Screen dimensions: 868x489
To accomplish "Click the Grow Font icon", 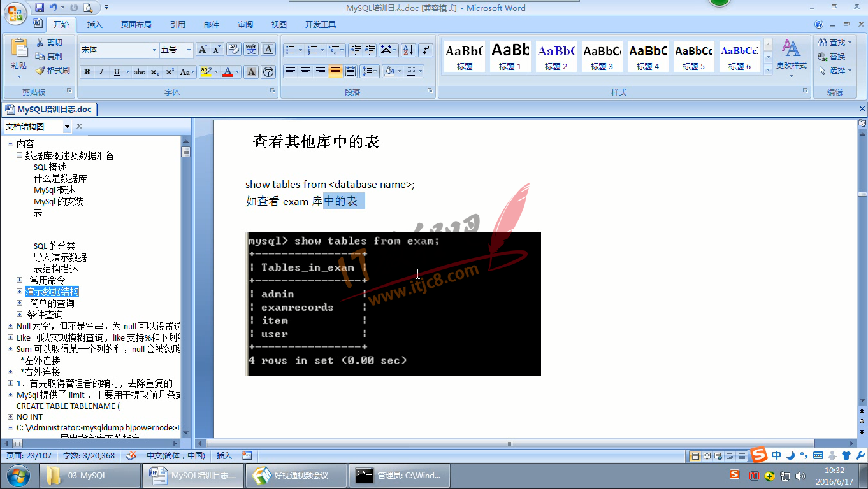I will (203, 50).
